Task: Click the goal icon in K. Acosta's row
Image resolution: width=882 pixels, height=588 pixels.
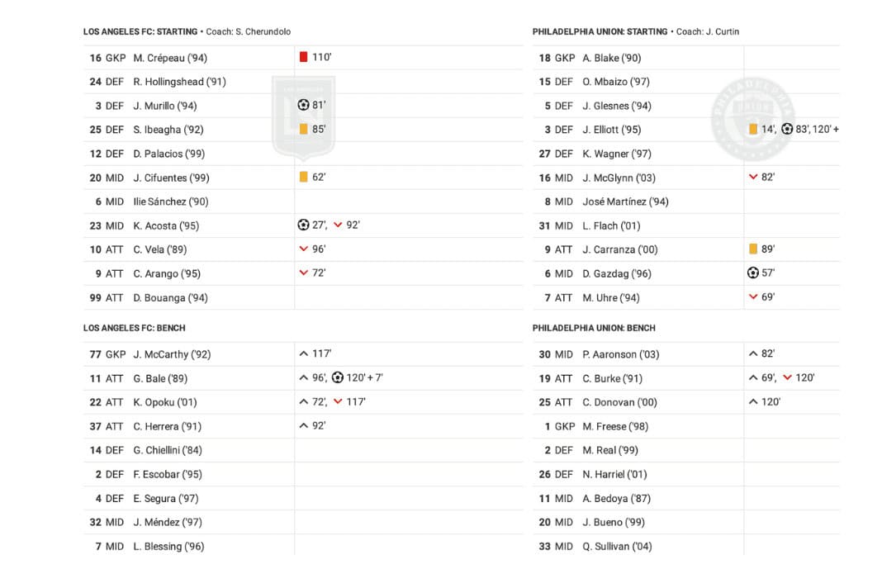Action: [x=303, y=225]
